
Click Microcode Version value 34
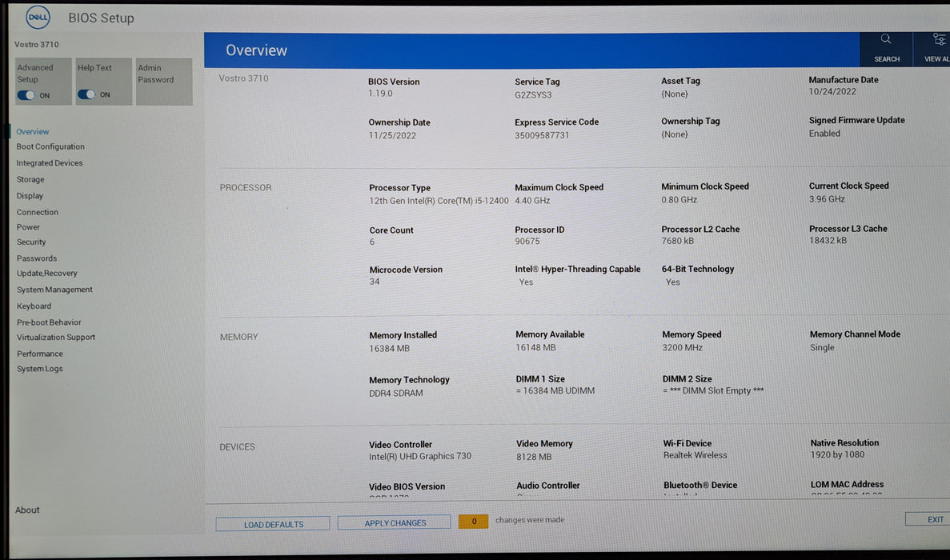pyautogui.click(x=375, y=282)
